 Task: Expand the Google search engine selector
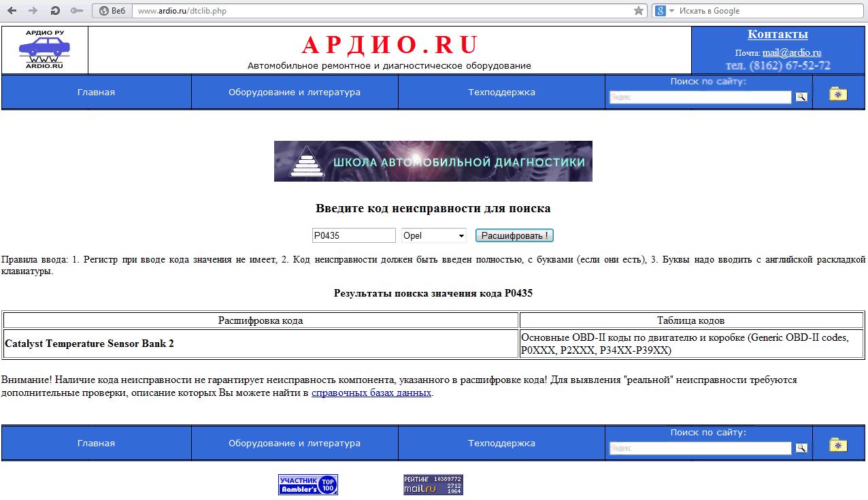pos(664,11)
